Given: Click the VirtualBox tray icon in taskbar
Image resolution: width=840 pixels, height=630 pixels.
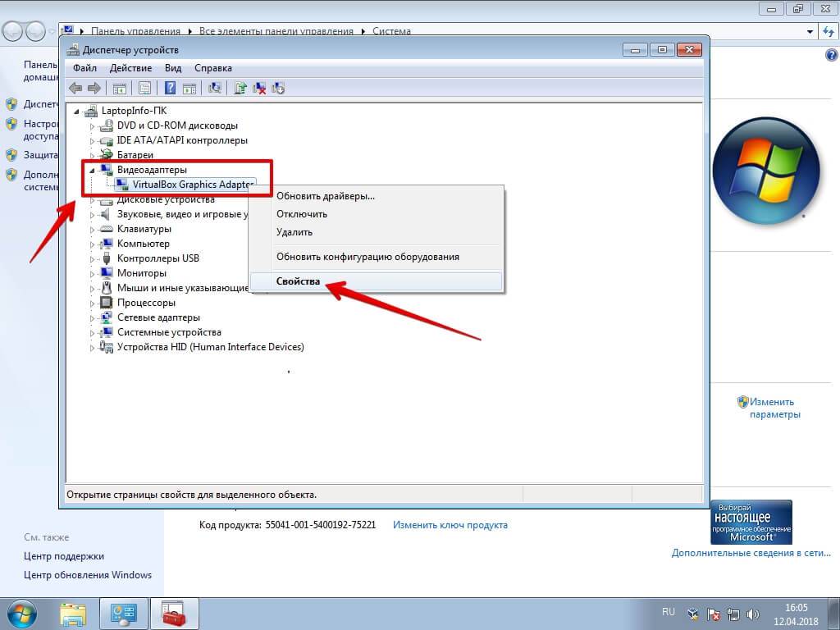Looking at the screenshot, I should coord(692,614).
